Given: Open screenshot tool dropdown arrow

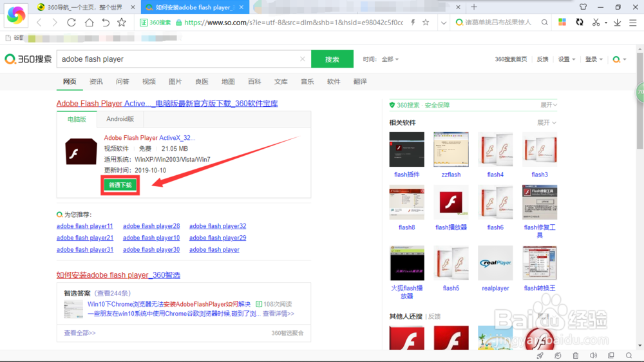Looking at the screenshot, I should pos(606,23).
